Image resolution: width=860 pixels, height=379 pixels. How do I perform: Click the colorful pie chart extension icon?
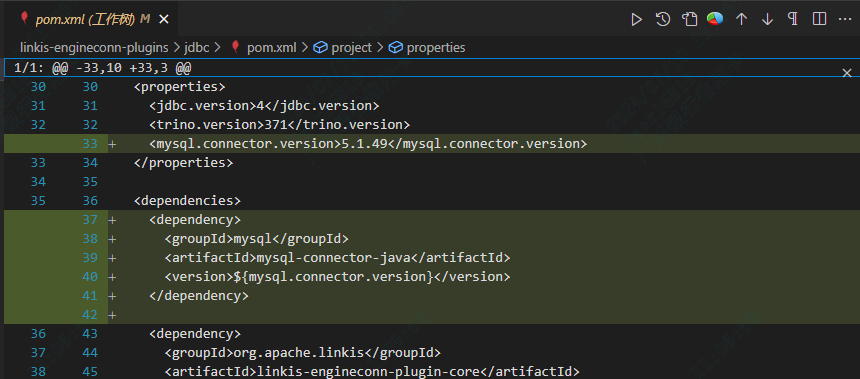715,19
